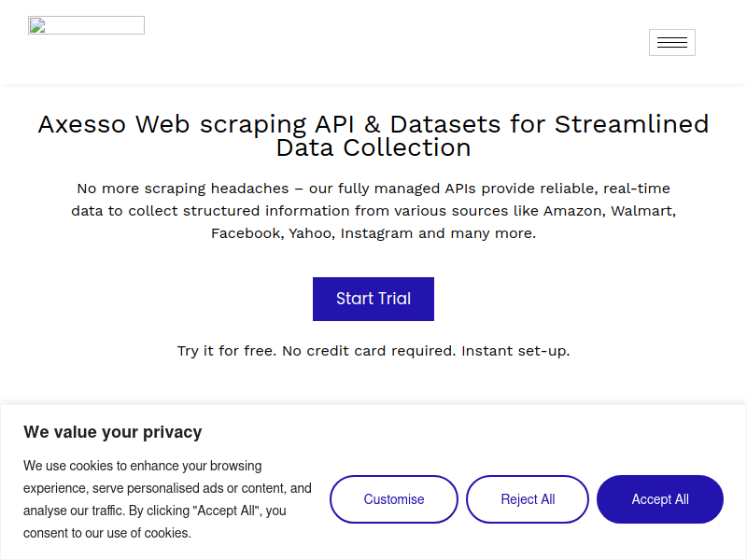This screenshot has height=560, width=747.
Task: Click the cookie consent description text
Action: coord(167,499)
